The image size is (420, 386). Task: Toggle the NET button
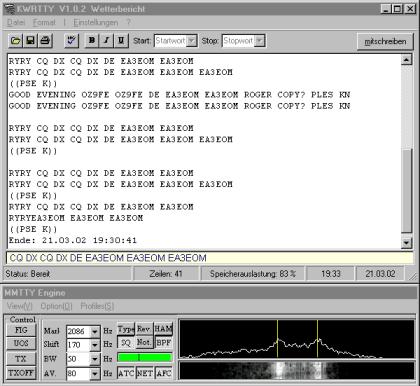(x=144, y=373)
